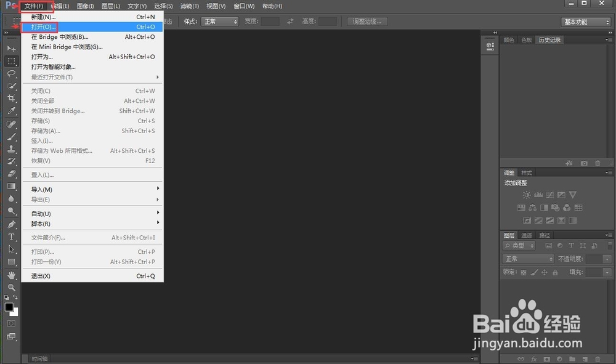Viewport: 616px width, 364px height.
Task: Expand the 最近打开文件(T) submenu
Action: tap(92, 77)
